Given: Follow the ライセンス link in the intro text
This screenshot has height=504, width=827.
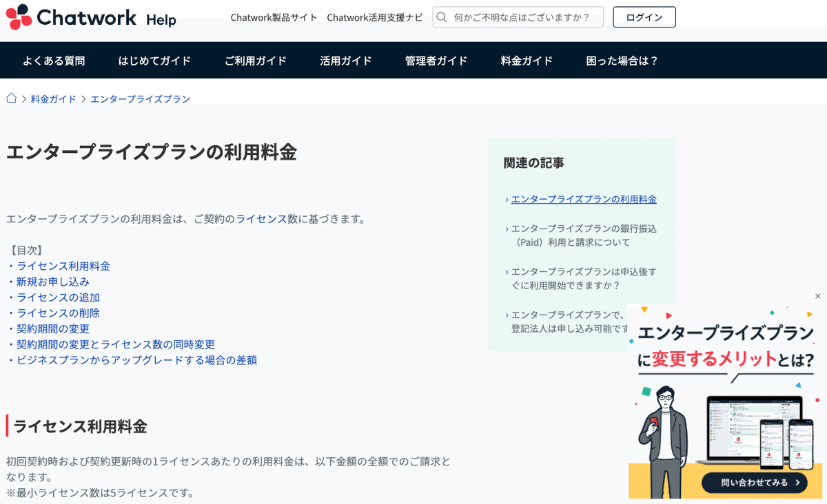Looking at the screenshot, I should pyautogui.click(x=261, y=219).
